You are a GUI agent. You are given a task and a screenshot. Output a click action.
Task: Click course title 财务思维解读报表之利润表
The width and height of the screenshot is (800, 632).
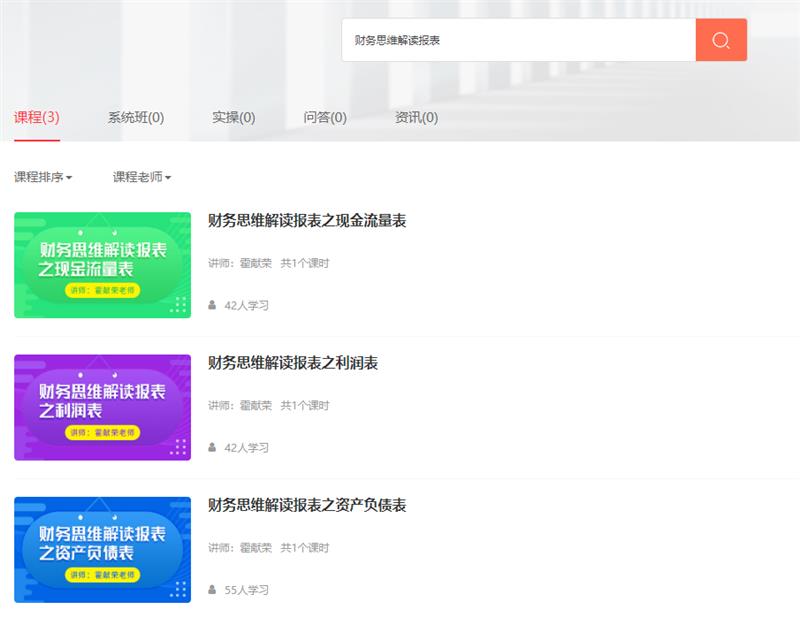[293, 363]
